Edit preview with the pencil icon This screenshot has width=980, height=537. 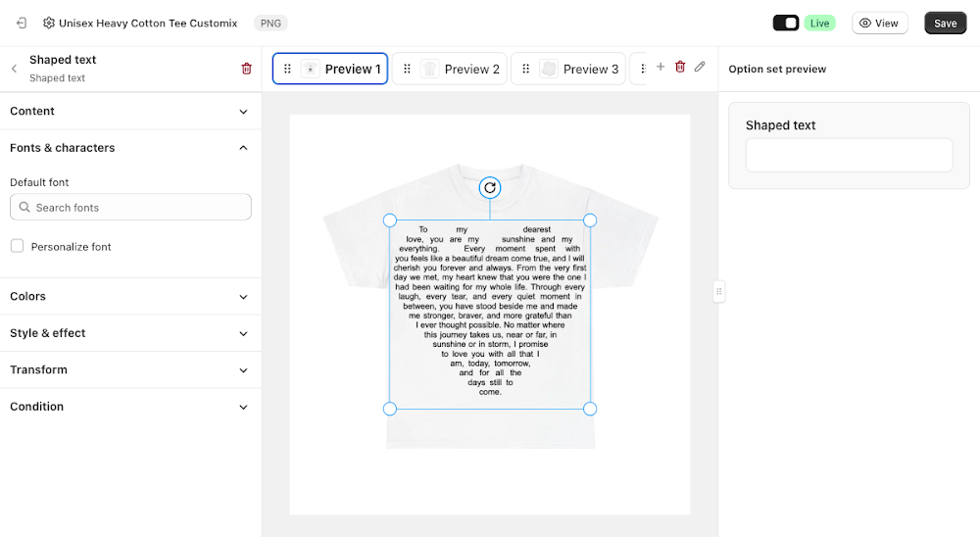point(700,67)
